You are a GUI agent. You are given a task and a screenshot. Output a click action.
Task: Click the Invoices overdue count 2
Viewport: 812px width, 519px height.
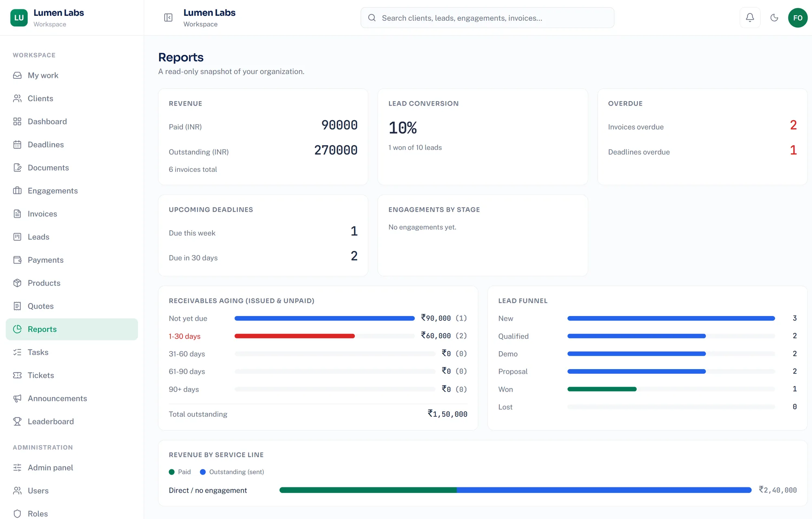point(793,125)
